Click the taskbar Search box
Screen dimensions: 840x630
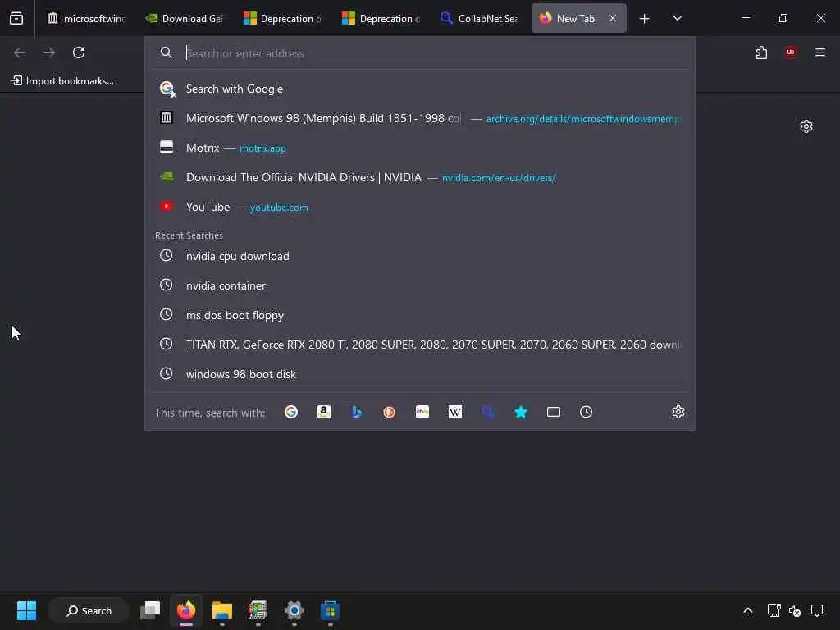[x=89, y=610]
